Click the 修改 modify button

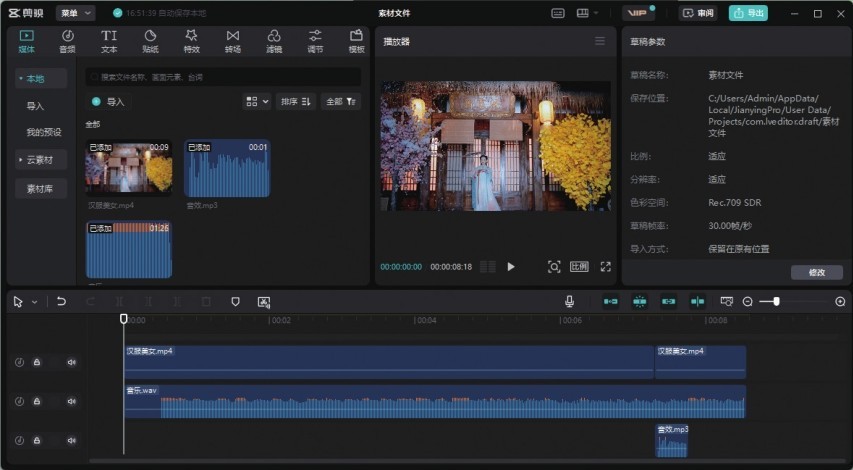[816, 272]
